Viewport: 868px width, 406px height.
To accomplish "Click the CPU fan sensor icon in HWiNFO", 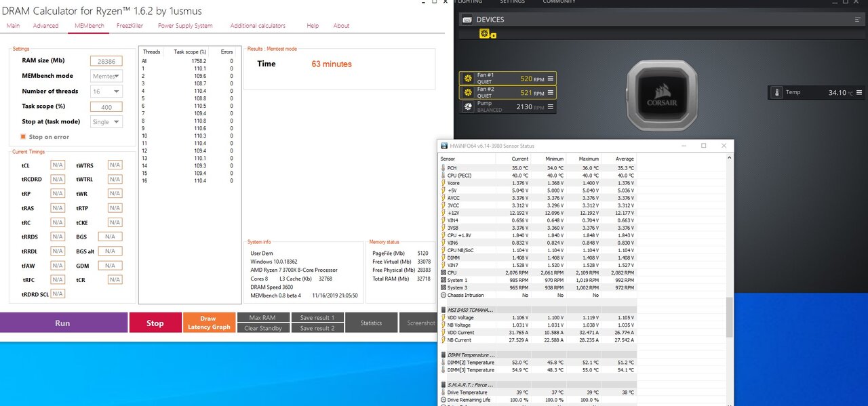I will (x=443, y=272).
